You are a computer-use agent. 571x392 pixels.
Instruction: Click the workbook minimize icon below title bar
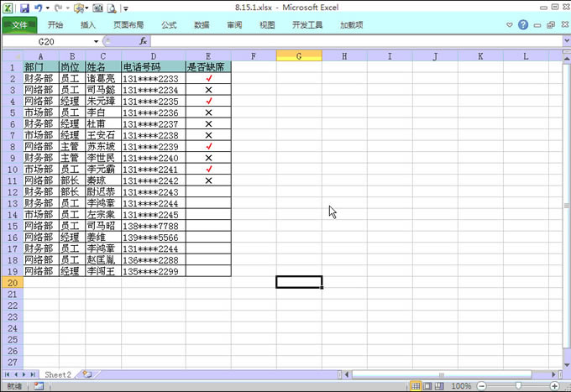coord(537,25)
